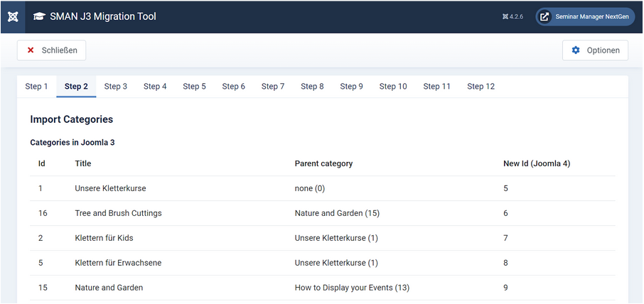Switch to the Step 1 tab
Viewport: 644px width, 304px height.
[37, 87]
